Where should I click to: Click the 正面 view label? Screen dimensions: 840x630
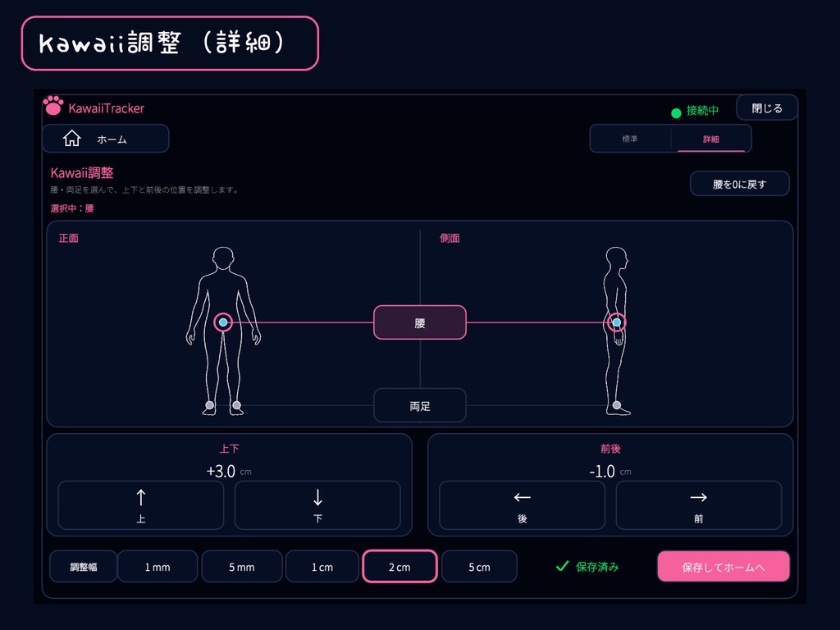[x=69, y=238]
